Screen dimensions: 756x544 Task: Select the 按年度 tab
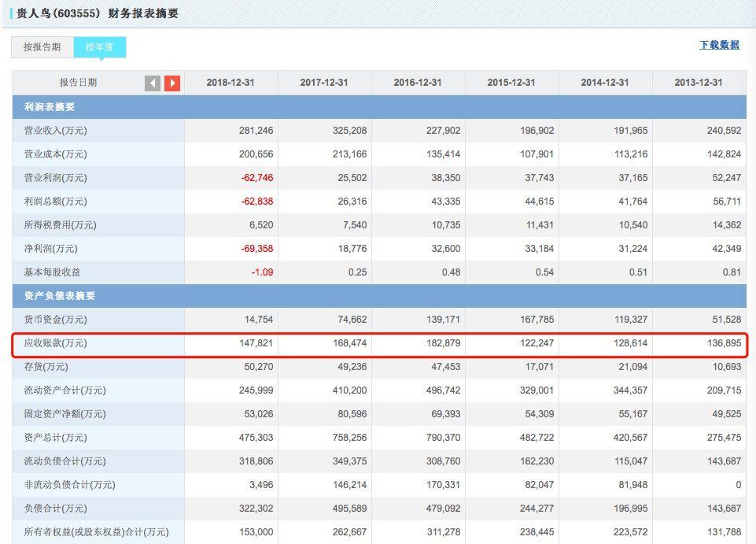pos(100,46)
